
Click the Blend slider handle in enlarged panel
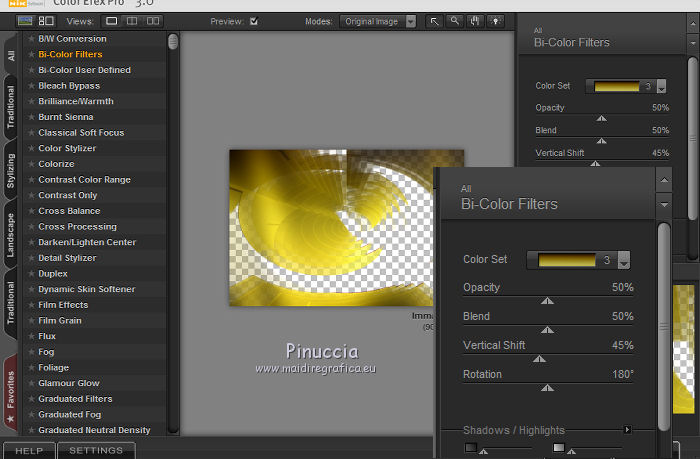547,330
